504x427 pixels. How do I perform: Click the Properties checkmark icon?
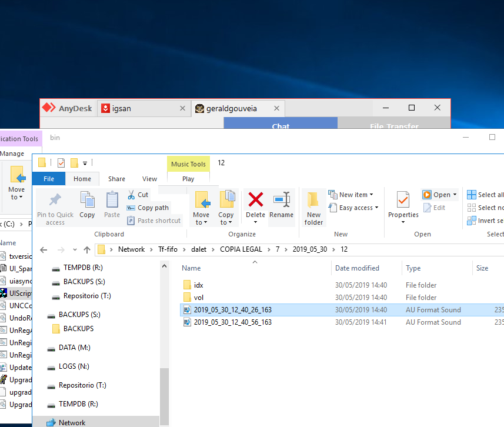tap(403, 199)
